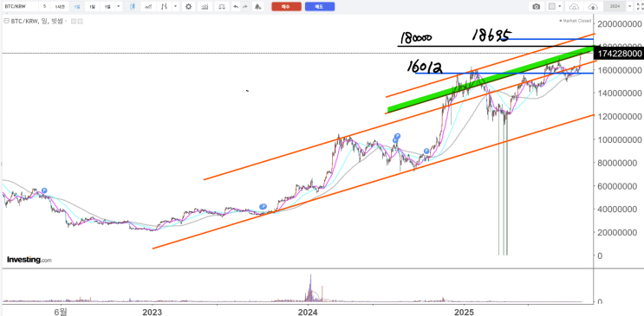
Task: Open the indicators panel icon
Action: click(205, 7)
